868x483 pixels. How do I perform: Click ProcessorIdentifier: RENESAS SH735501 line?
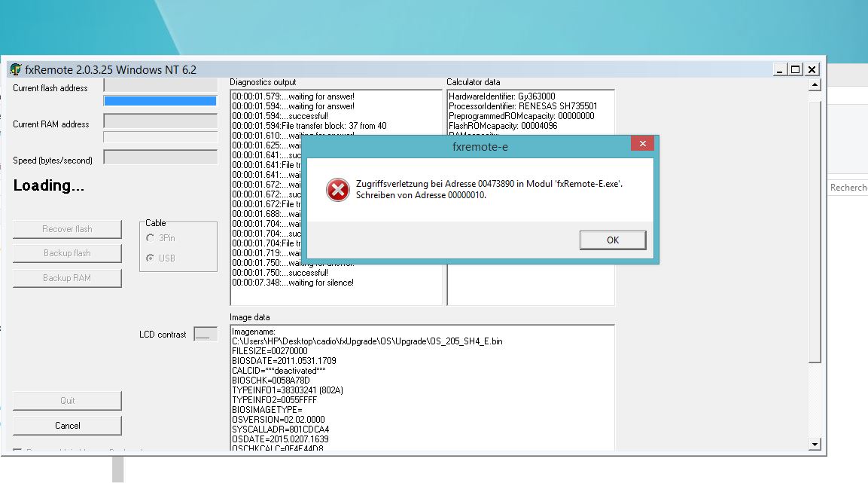click(523, 106)
